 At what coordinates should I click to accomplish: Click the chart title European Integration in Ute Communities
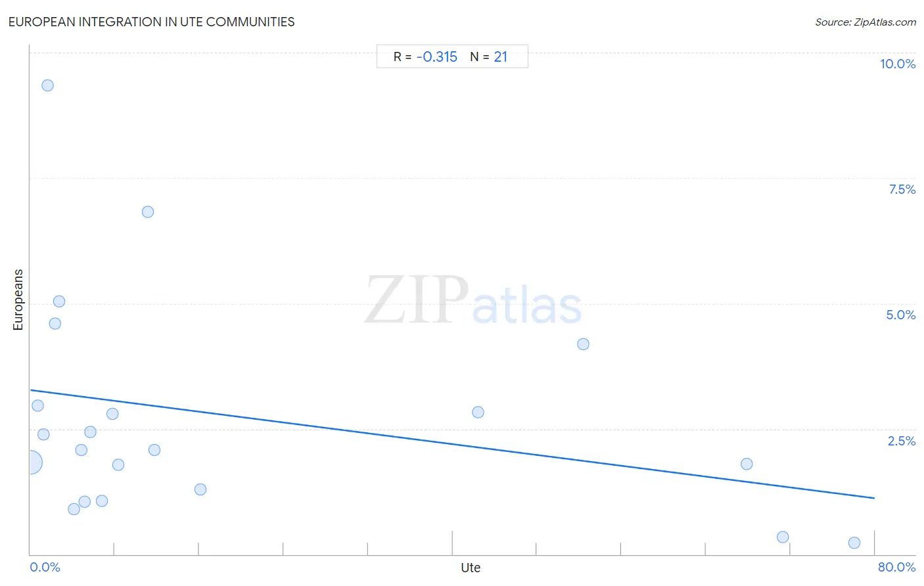point(152,22)
